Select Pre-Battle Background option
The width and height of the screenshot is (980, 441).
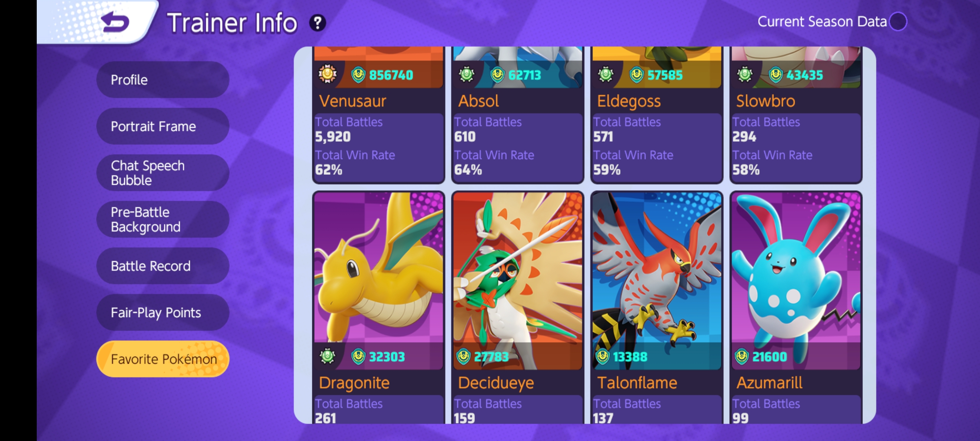(163, 219)
